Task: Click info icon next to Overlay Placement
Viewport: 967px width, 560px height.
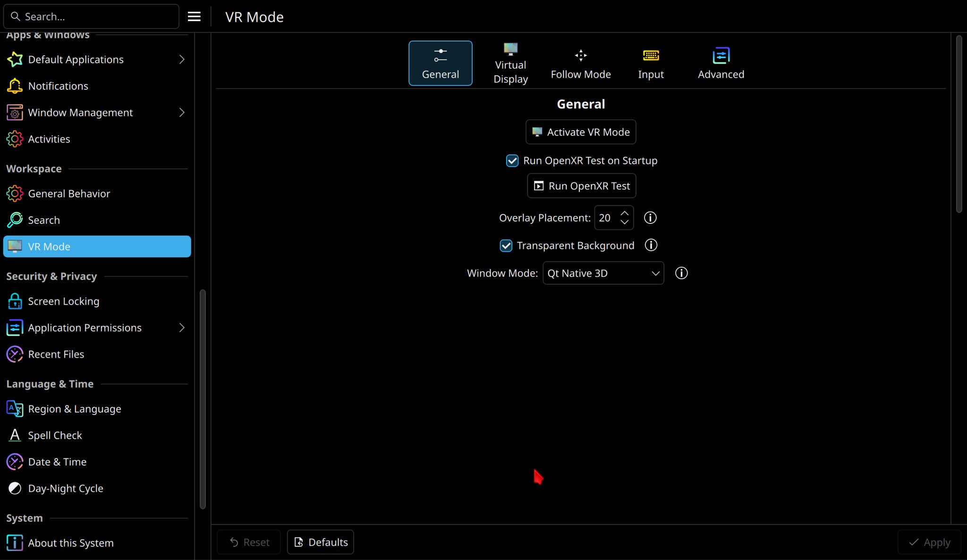Action: pos(650,218)
